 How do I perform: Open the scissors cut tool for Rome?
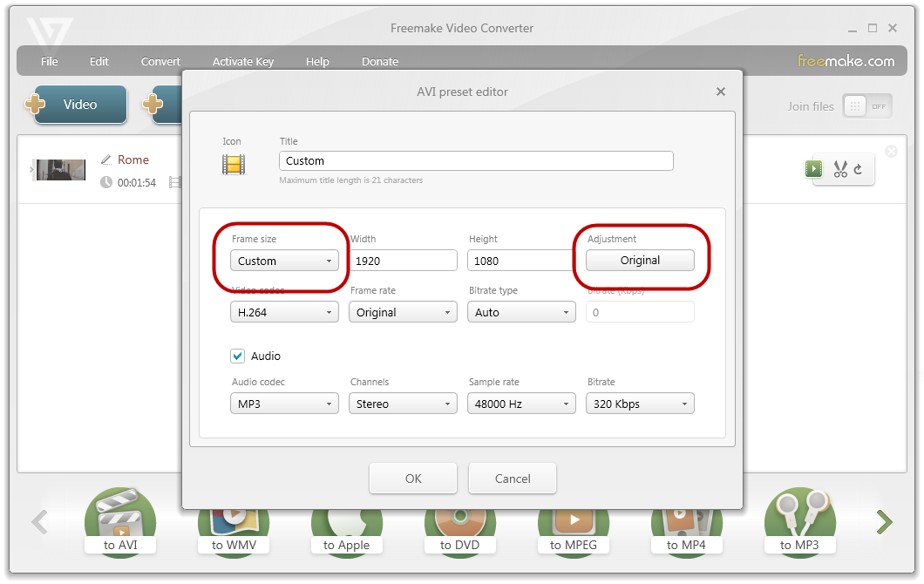(x=840, y=170)
